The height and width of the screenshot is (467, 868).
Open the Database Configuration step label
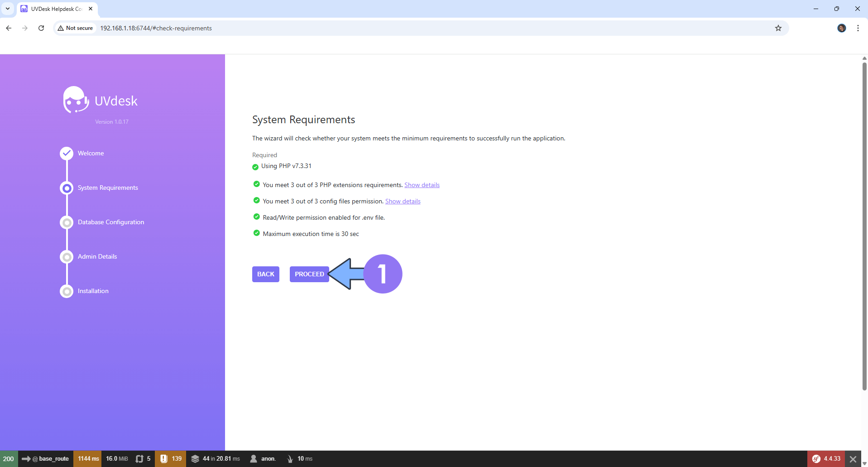pyautogui.click(x=111, y=222)
